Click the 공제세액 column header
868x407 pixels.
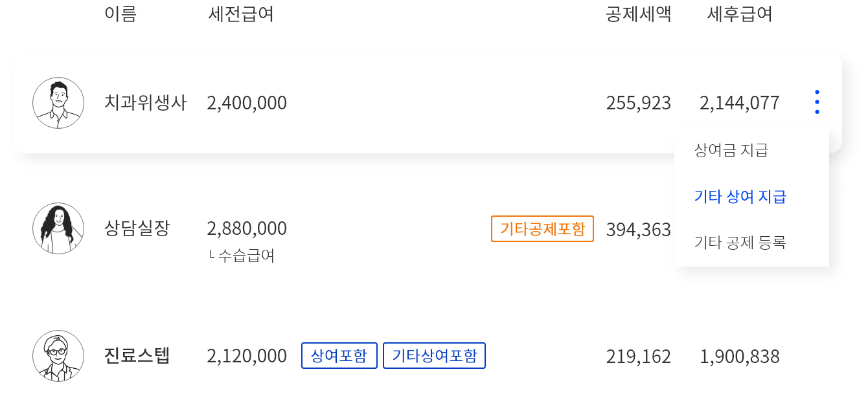[639, 14]
